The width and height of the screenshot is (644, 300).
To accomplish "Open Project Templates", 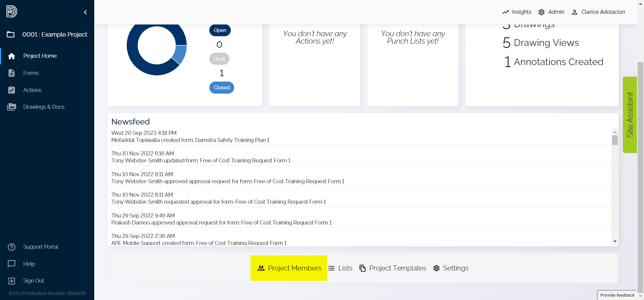I will pos(392,268).
